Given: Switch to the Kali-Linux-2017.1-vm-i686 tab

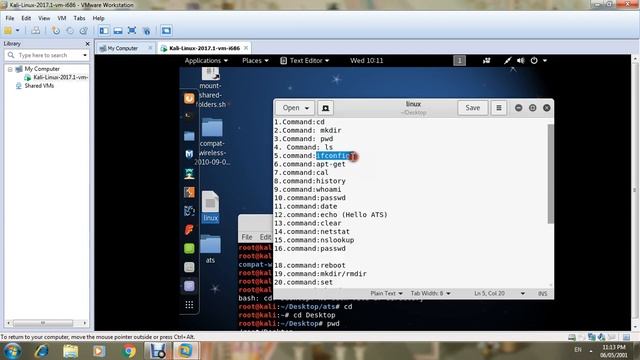Looking at the screenshot, I should [204, 48].
